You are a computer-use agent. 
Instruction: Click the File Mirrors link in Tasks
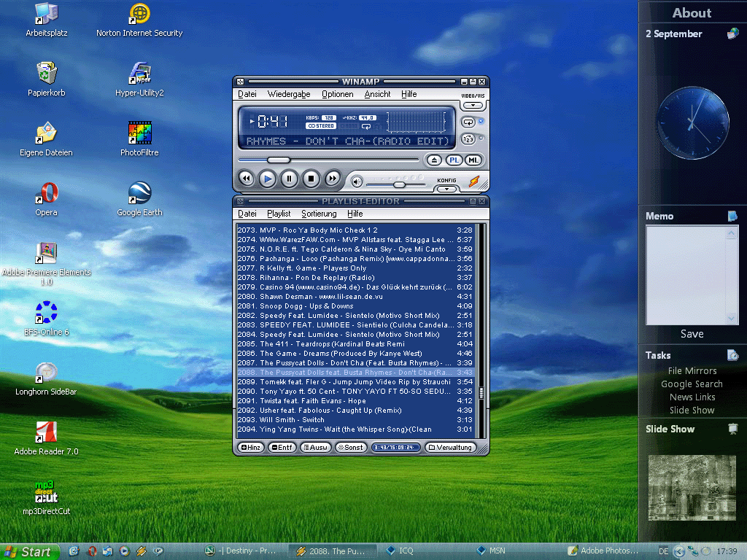pyautogui.click(x=692, y=370)
